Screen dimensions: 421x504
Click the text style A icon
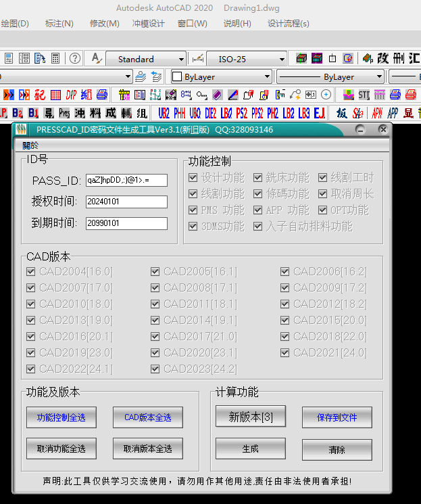coord(97,58)
